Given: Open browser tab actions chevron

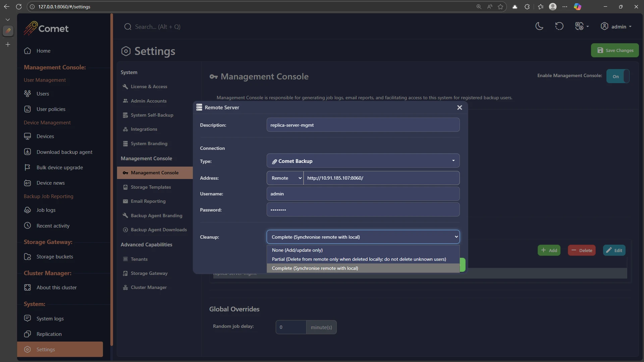Looking at the screenshot, I should click(8, 20).
